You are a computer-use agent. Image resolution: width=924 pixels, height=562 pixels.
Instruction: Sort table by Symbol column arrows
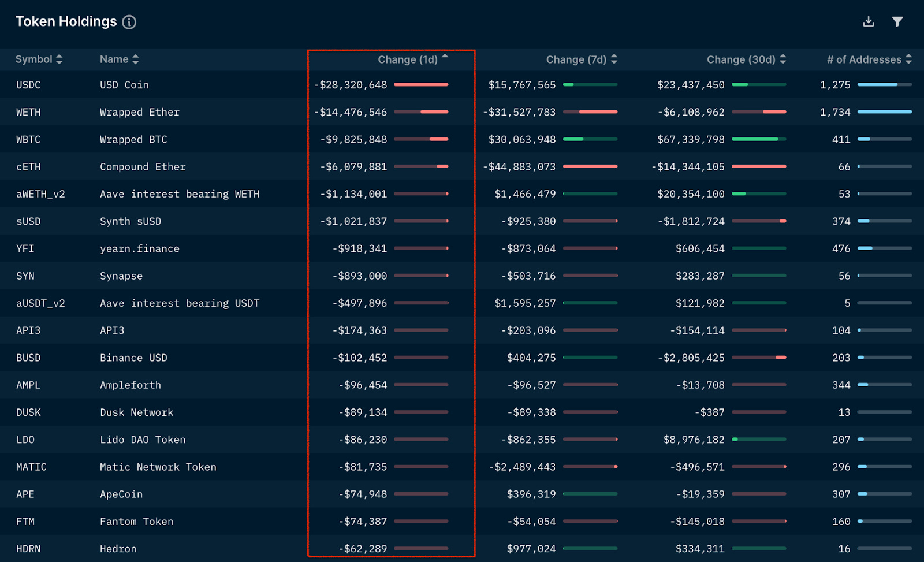click(59, 59)
